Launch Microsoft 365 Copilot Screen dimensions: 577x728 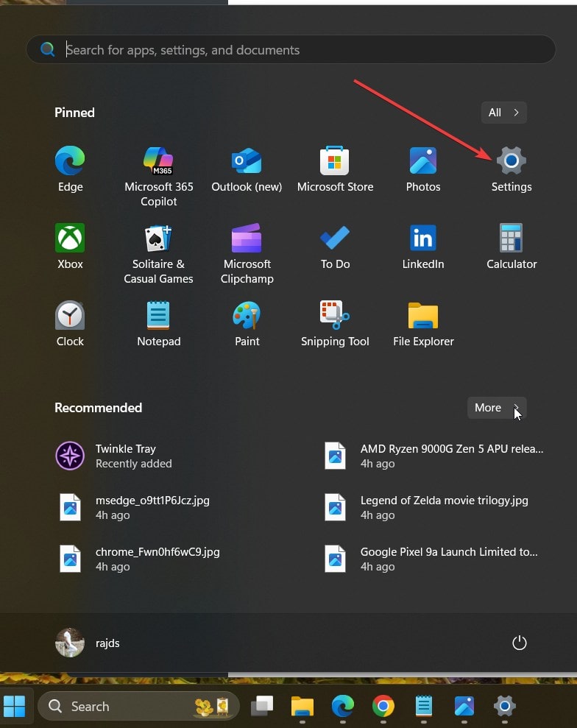point(158,177)
